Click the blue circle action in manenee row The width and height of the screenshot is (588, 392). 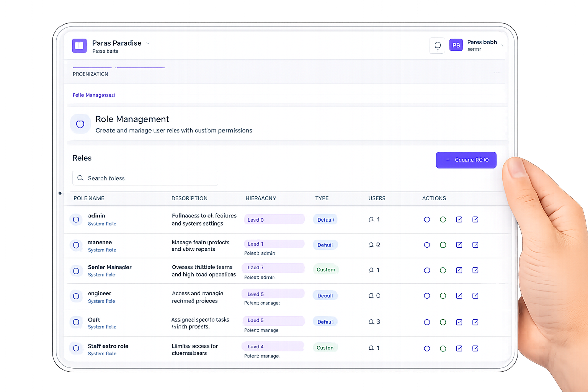click(427, 245)
